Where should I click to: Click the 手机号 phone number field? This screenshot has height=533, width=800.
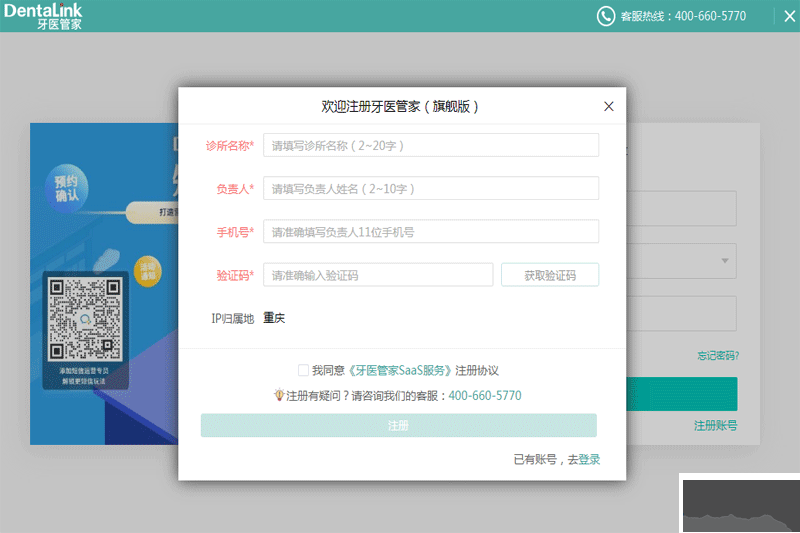[430, 231]
